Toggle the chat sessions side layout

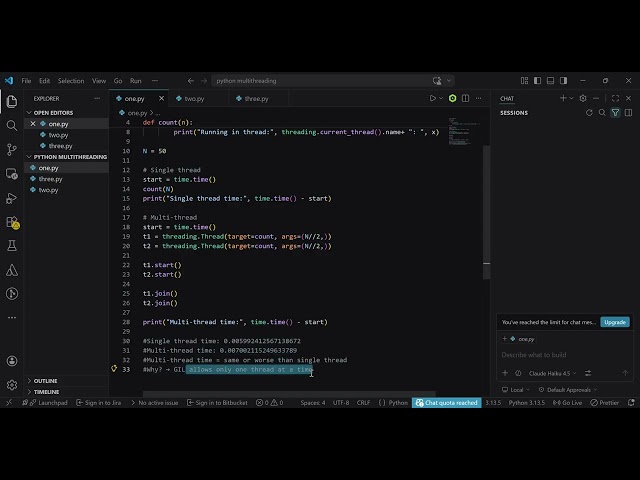click(x=629, y=113)
